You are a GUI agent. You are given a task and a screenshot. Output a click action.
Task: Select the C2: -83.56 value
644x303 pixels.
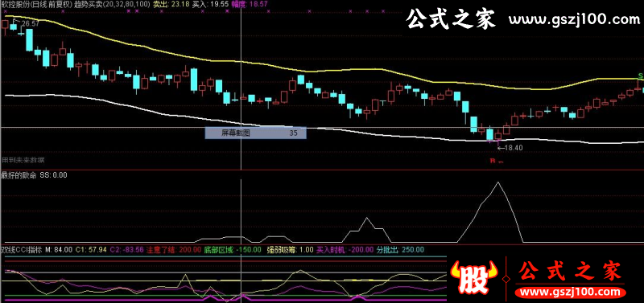[x=126, y=249]
